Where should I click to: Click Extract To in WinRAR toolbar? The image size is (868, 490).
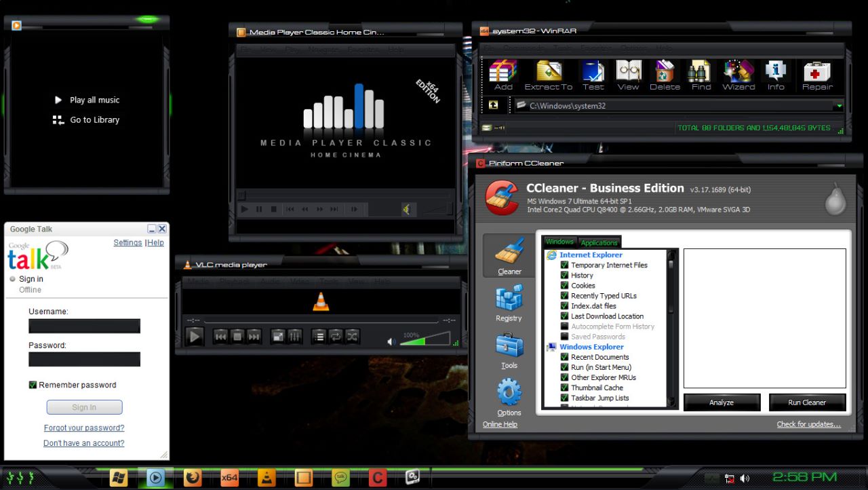pyautogui.click(x=549, y=75)
